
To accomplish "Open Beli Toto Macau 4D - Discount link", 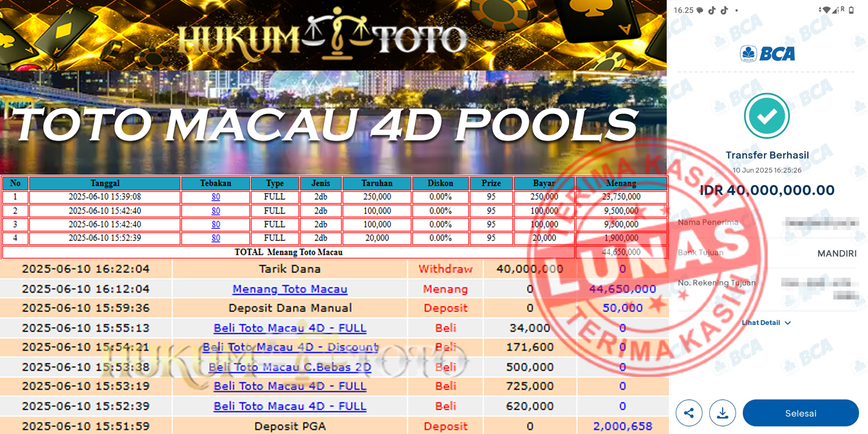I will point(290,347).
